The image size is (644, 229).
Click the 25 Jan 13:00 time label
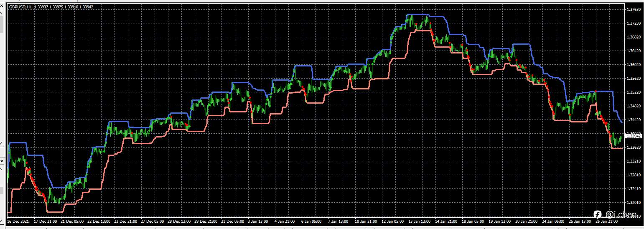580,221
